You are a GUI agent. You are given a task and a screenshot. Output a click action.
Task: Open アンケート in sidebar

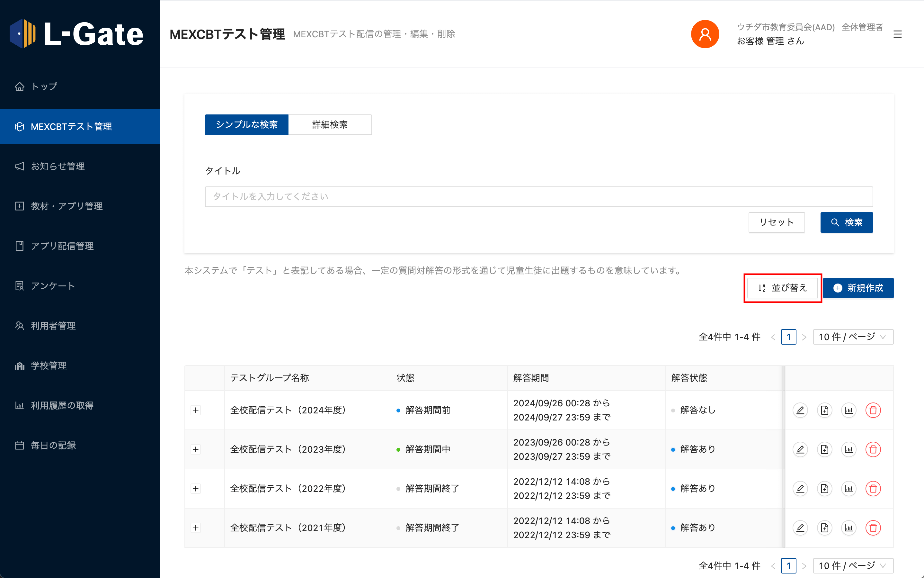pos(80,286)
